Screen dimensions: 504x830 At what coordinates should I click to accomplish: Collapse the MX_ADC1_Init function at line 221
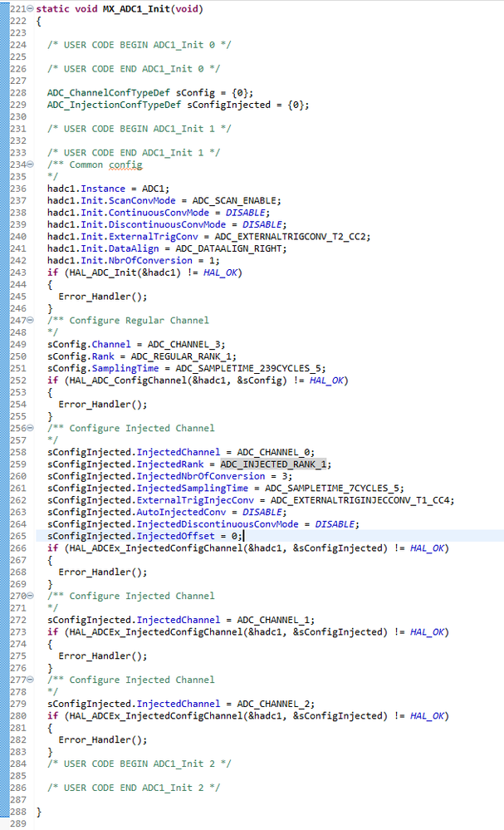(x=30, y=9)
